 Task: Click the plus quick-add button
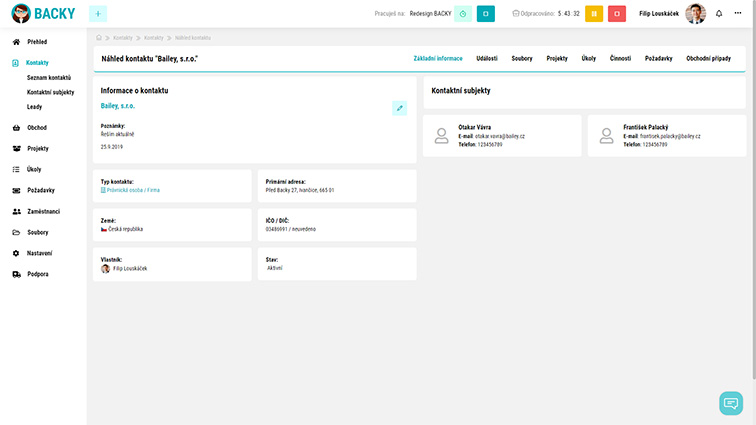98,13
